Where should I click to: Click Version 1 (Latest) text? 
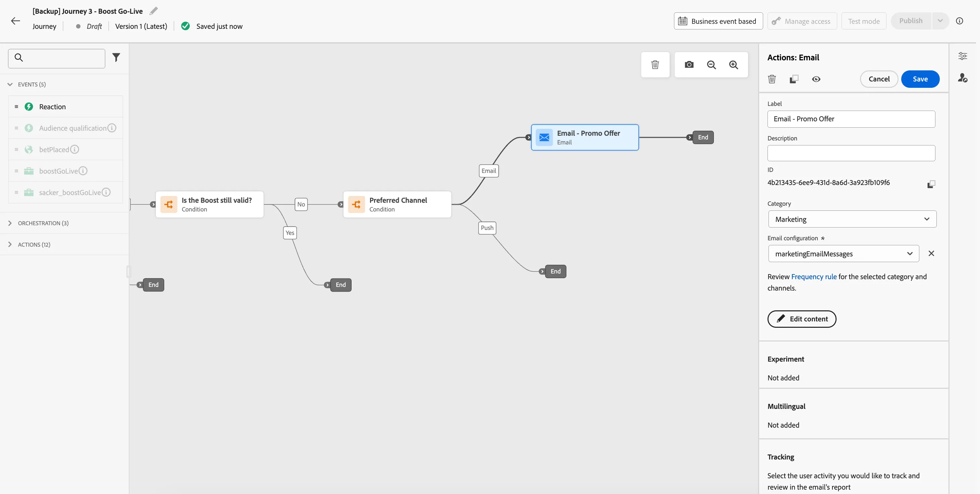[x=141, y=26]
